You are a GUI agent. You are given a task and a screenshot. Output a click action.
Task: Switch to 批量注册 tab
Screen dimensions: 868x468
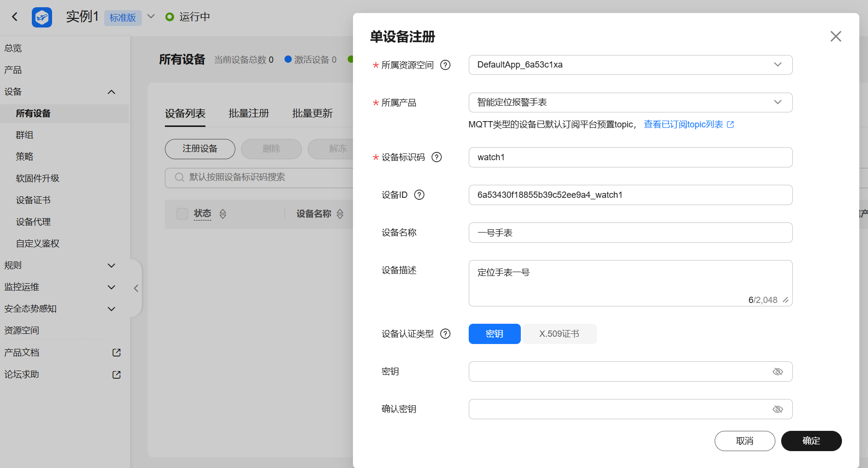coord(249,114)
